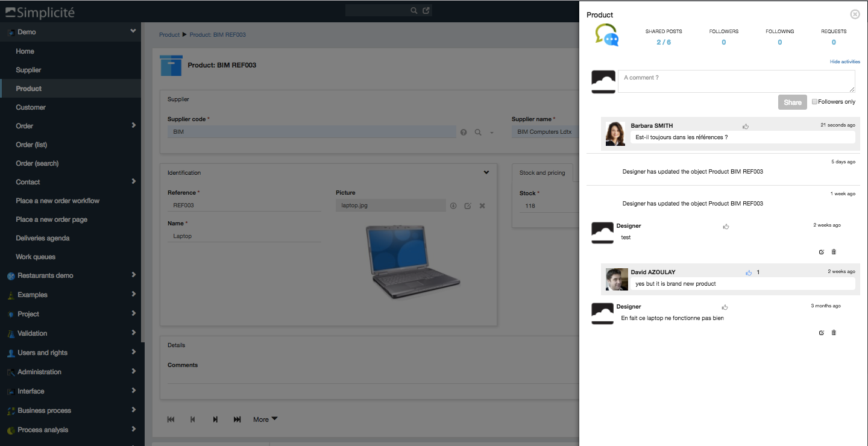868x446 pixels.
Task: Click thumbs-up on David AZOULAY's reply
Action: pyautogui.click(x=749, y=272)
